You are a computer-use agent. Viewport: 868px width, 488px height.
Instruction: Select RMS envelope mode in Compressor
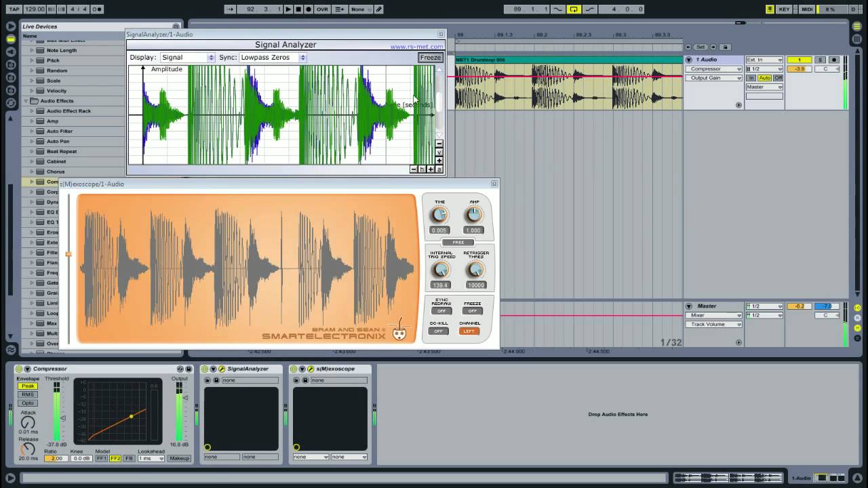tap(27, 394)
